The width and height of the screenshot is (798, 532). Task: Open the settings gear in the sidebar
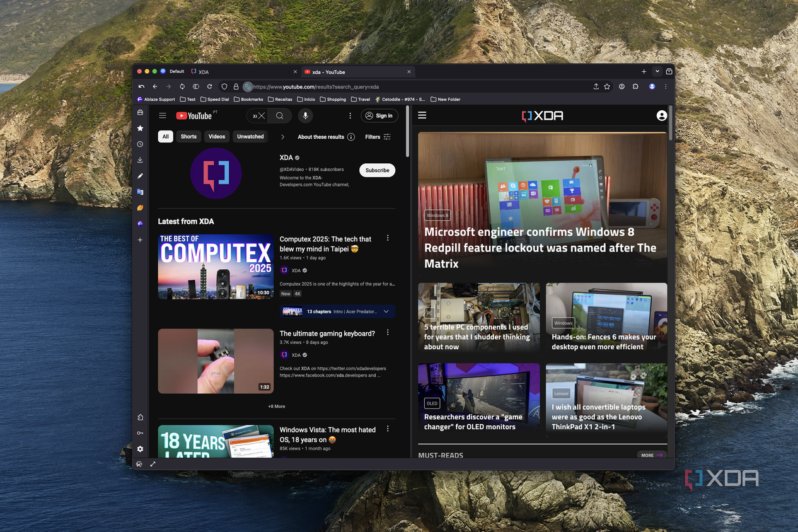[x=140, y=449]
